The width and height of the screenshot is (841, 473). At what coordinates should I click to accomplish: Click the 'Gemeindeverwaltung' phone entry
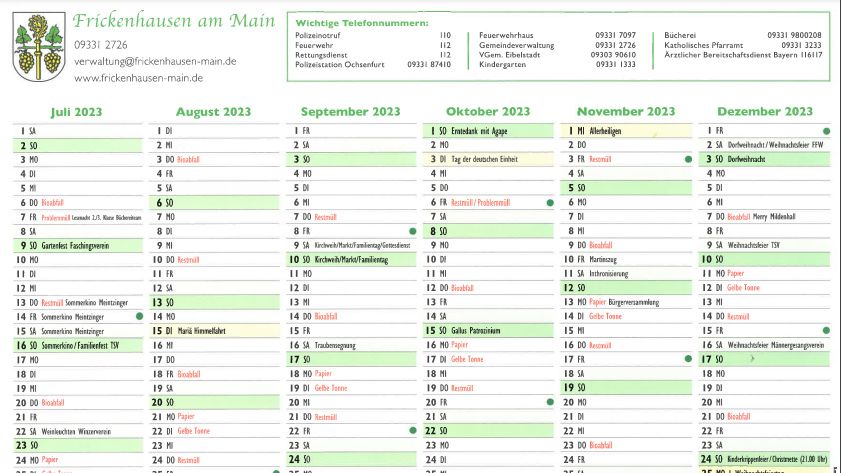pyautogui.click(x=517, y=45)
